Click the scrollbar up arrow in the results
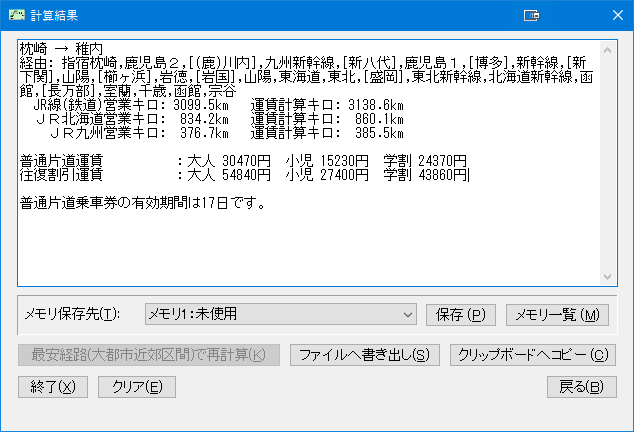Screen dimensions: 634x432 [608, 47]
